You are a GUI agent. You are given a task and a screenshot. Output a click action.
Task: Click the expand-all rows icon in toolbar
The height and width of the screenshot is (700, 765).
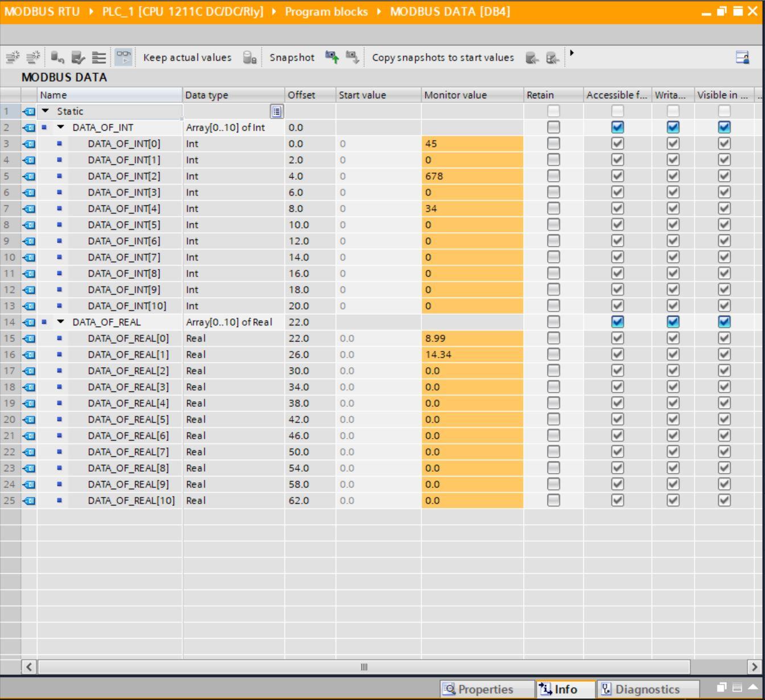click(99, 57)
